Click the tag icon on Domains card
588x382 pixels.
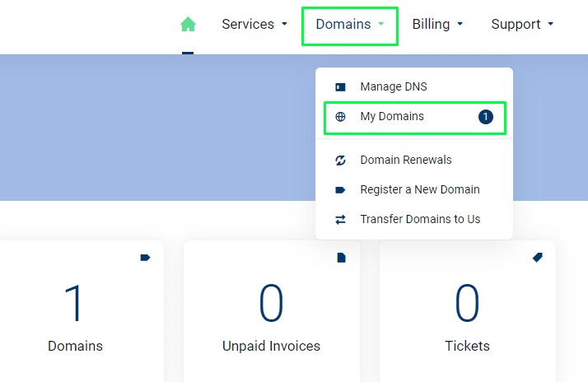(145, 258)
